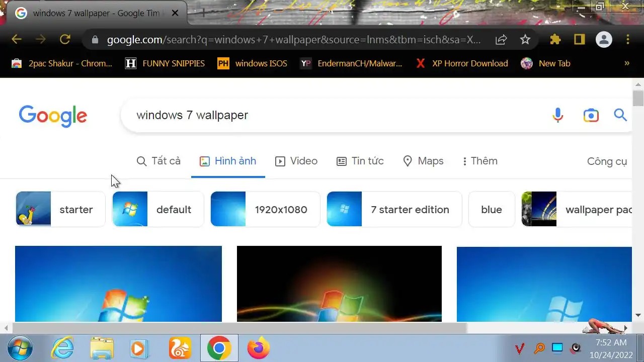Launch Internet Explorer from the taskbar
Viewport: 644px width, 362px height.
[63, 348]
